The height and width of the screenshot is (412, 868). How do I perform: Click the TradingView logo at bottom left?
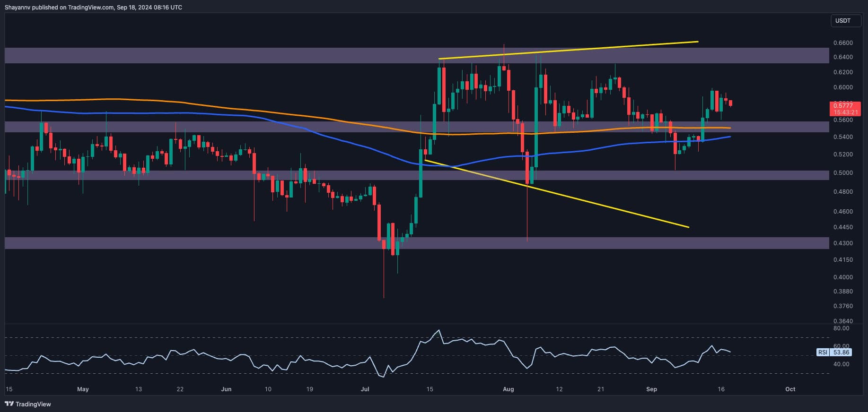[x=27, y=404]
